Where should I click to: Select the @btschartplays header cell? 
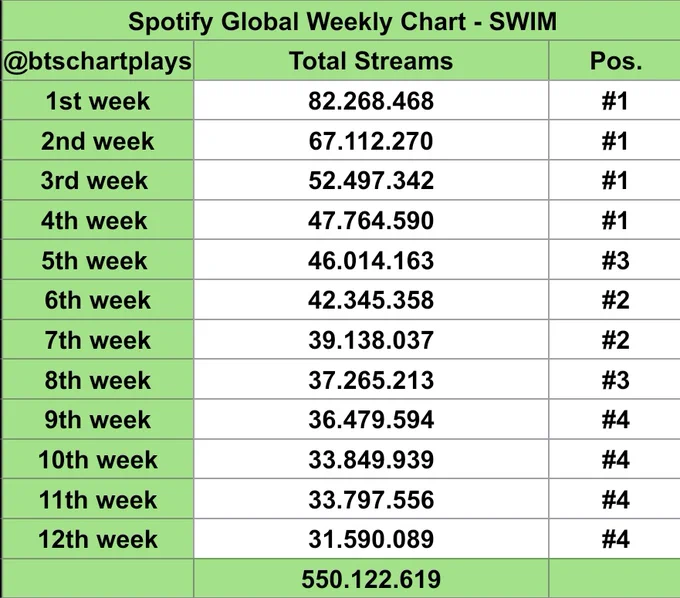[98, 61]
